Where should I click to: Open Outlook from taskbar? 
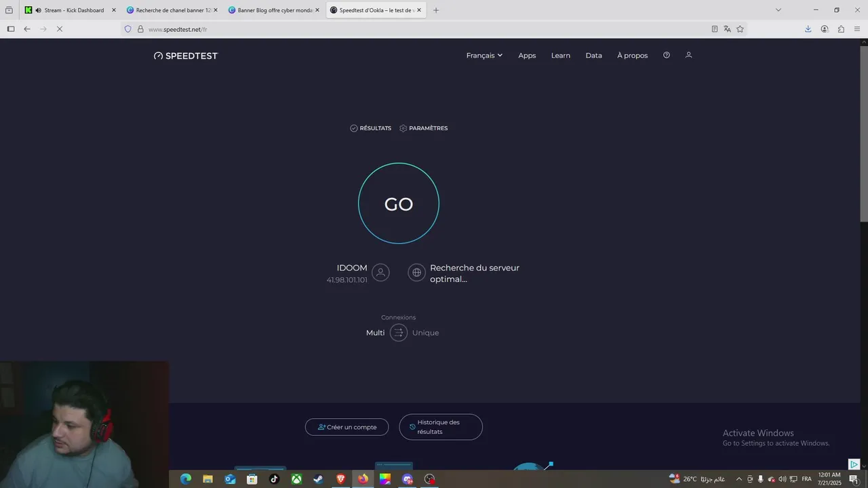point(230,479)
